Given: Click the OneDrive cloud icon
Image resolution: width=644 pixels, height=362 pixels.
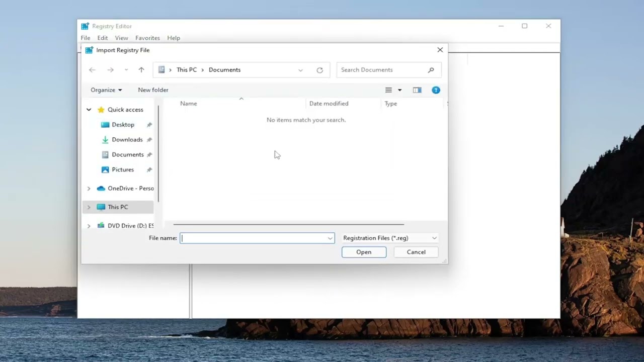Looking at the screenshot, I should click(101, 189).
